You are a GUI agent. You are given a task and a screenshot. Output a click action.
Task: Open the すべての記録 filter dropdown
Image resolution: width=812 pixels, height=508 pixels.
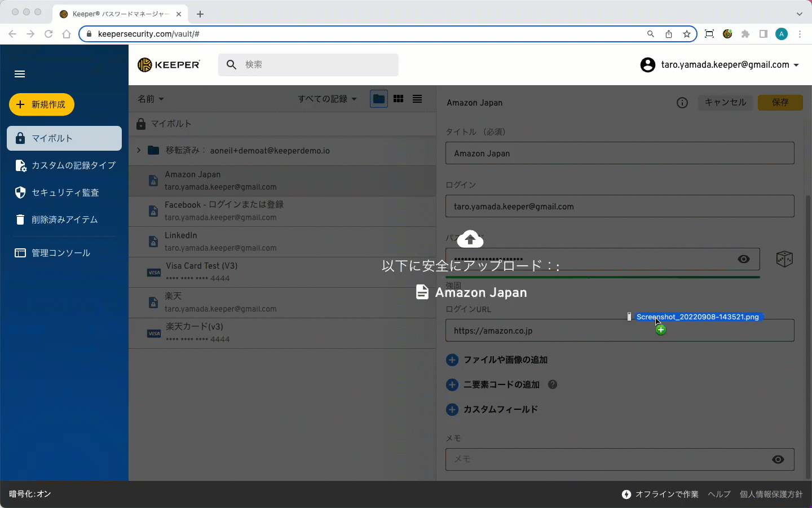click(x=327, y=99)
